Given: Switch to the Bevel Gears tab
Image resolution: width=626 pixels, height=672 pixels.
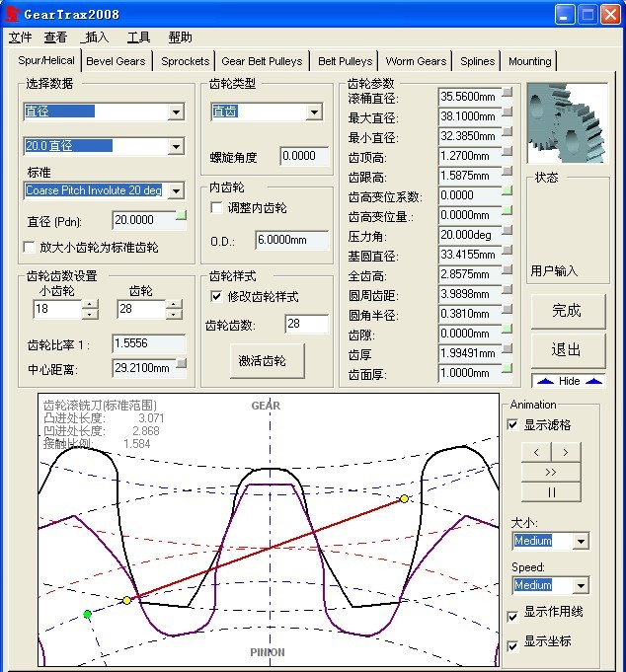Looking at the screenshot, I should [116, 61].
